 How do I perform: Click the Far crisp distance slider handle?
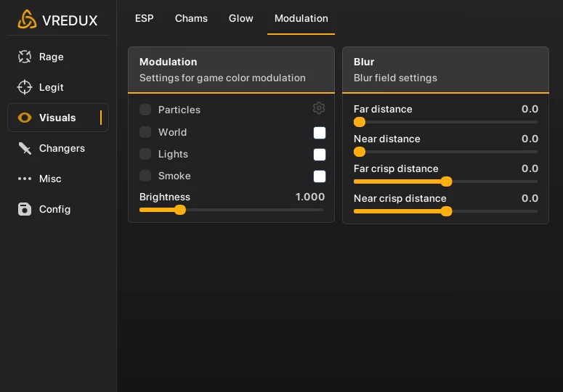click(x=446, y=181)
